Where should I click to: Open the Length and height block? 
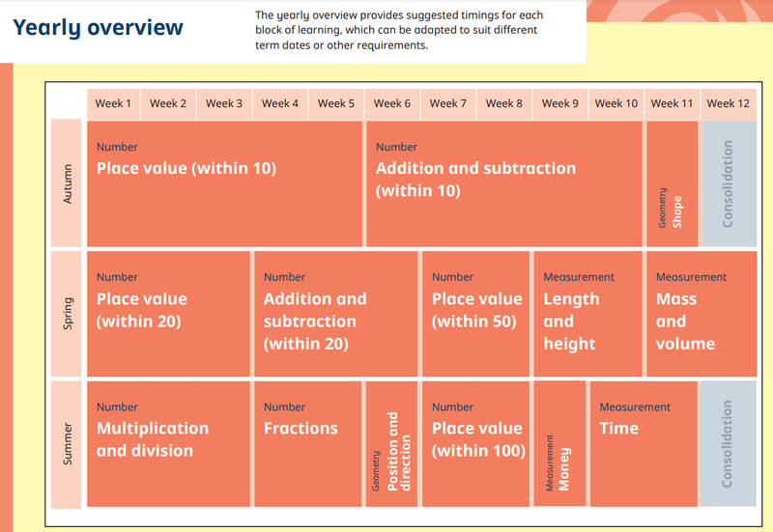click(x=588, y=314)
